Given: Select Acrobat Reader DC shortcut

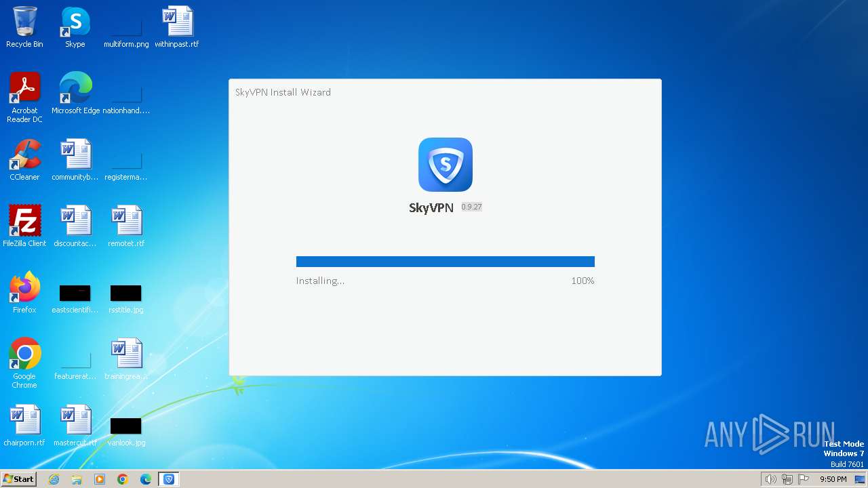Looking at the screenshot, I should [x=24, y=98].
